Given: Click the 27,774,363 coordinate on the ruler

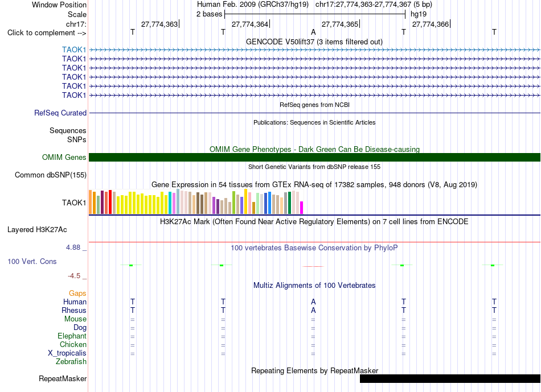Looking at the screenshot, I should 159,24.
